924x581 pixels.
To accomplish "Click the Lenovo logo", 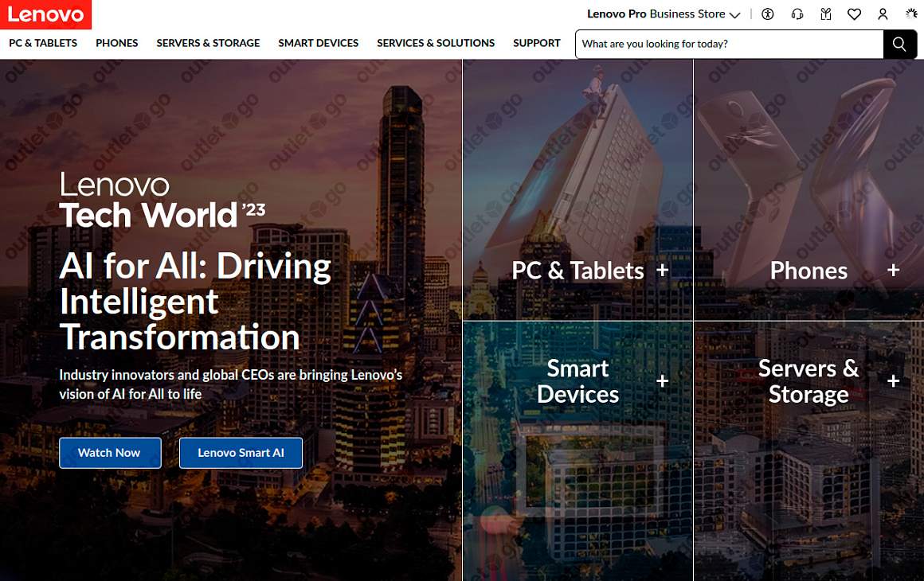I will pyautogui.click(x=45, y=14).
